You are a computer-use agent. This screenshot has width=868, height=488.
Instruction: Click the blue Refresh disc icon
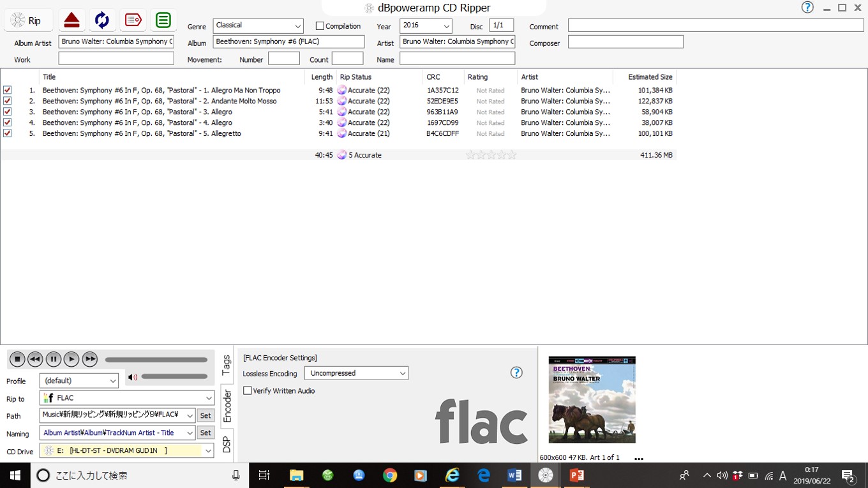(x=102, y=20)
